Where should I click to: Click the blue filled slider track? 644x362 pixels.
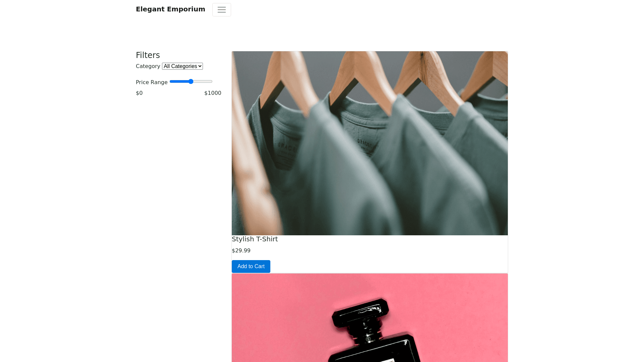click(179, 81)
